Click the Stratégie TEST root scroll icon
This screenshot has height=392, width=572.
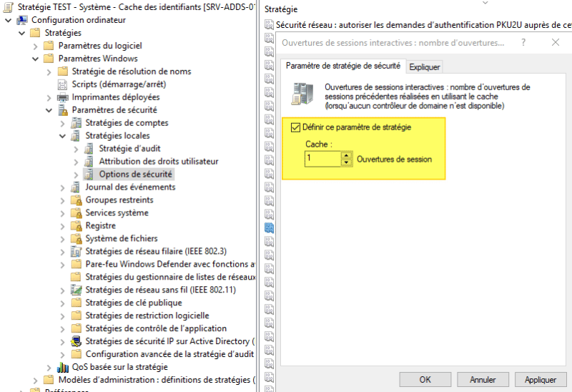pos(9,7)
